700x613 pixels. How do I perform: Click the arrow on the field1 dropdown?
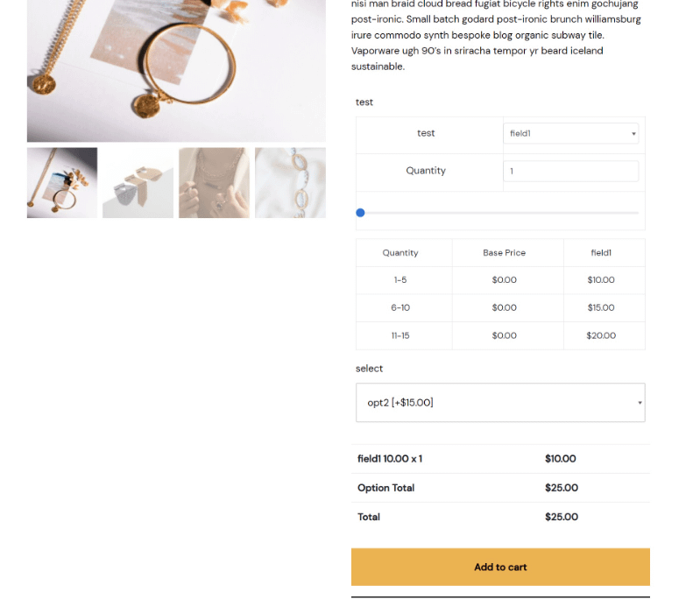pyautogui.click(x=633, y=134)
